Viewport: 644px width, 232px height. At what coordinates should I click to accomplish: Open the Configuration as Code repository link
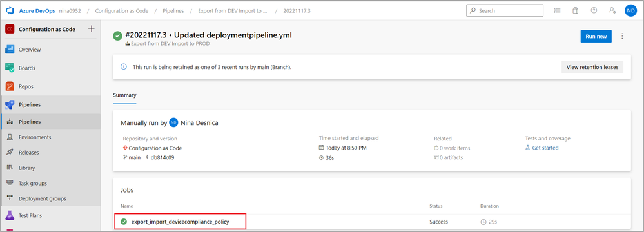155,148
